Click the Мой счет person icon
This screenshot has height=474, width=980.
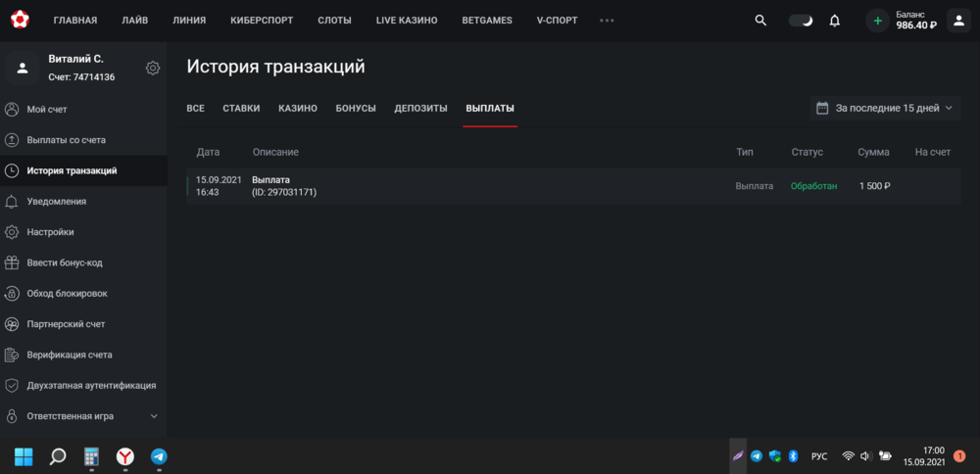tap(11, 110)
